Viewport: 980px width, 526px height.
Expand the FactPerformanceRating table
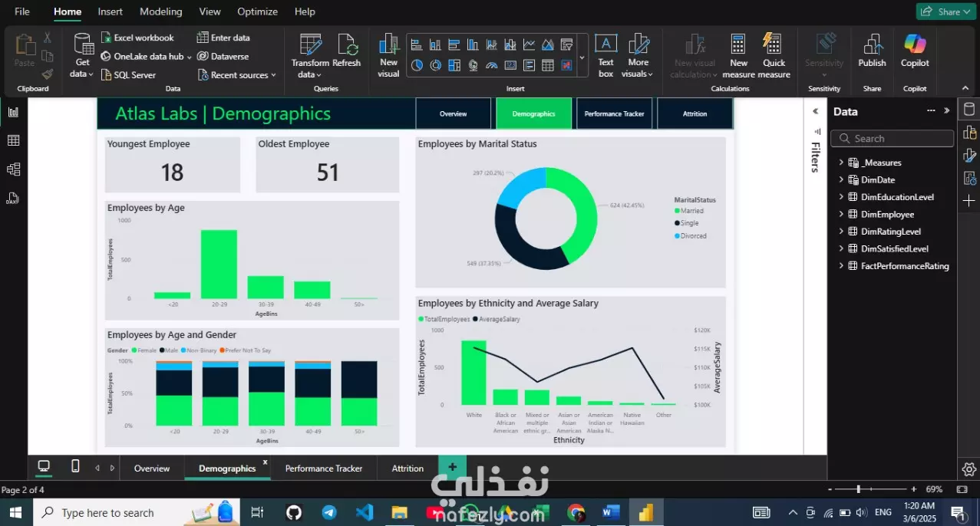pyautogui.click(x=841, y=266)
